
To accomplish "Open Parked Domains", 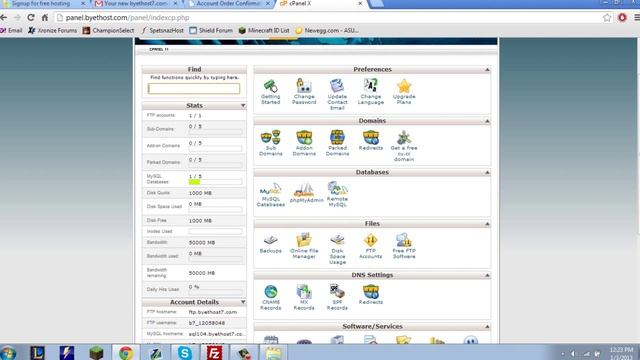I will (x=337, y=143).
